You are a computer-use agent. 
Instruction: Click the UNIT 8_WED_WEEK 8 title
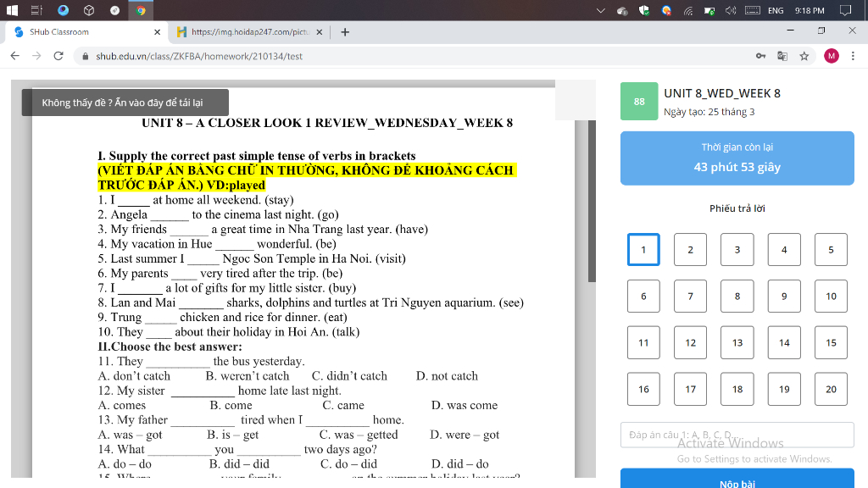click(722, 93)
